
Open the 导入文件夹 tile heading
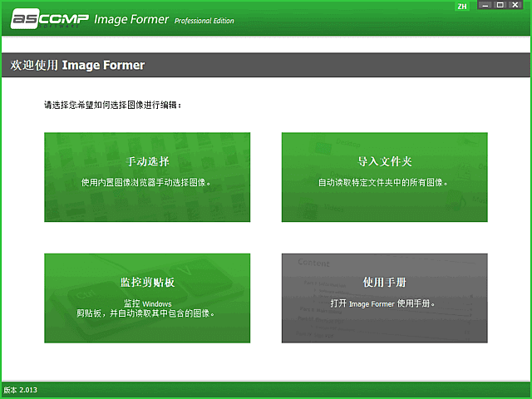tap(384, 161)
